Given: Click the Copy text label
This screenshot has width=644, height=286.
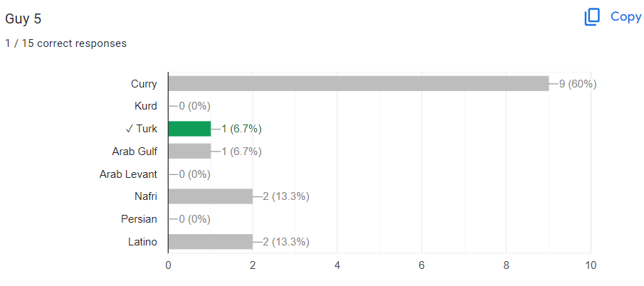Looking at the screenshot, I should click(x=626, y=17).
